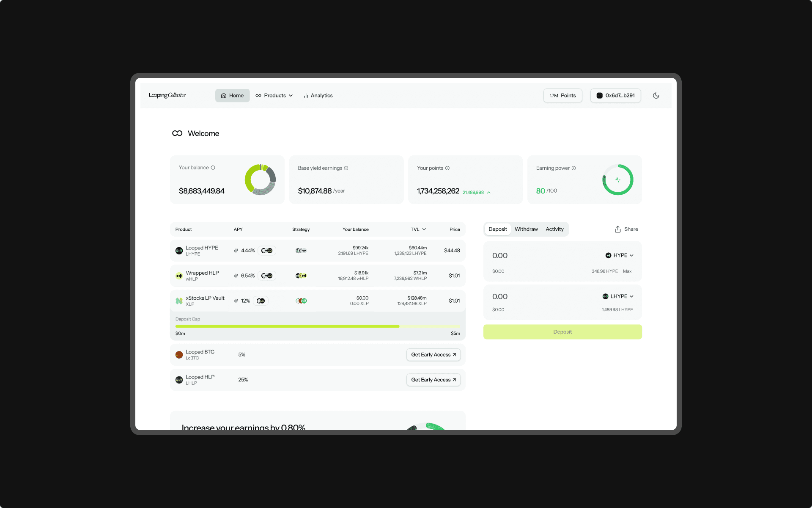This screenshot has height=508, width=812.
Task: Click the Earning power info icon
Action: point(574,168)
